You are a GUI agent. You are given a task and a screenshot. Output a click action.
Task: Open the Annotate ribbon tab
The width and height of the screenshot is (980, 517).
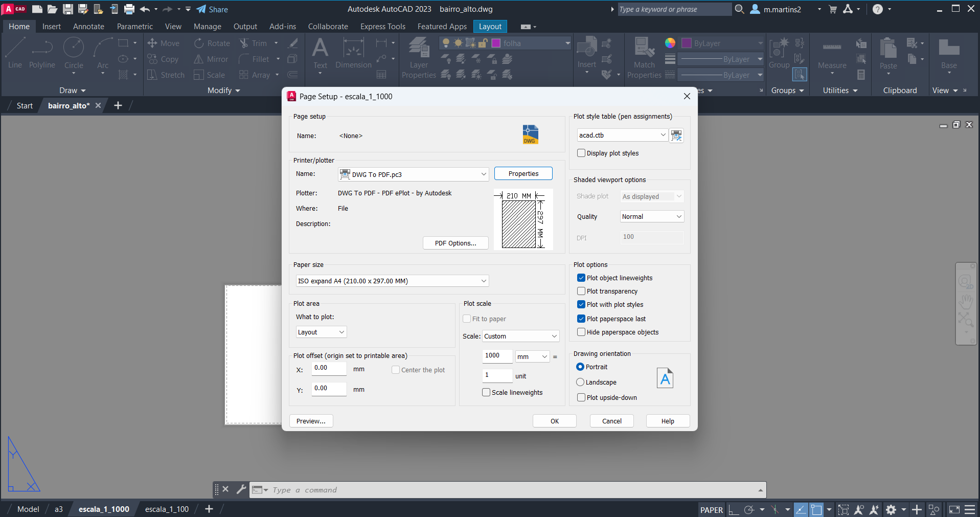point(88,27)
